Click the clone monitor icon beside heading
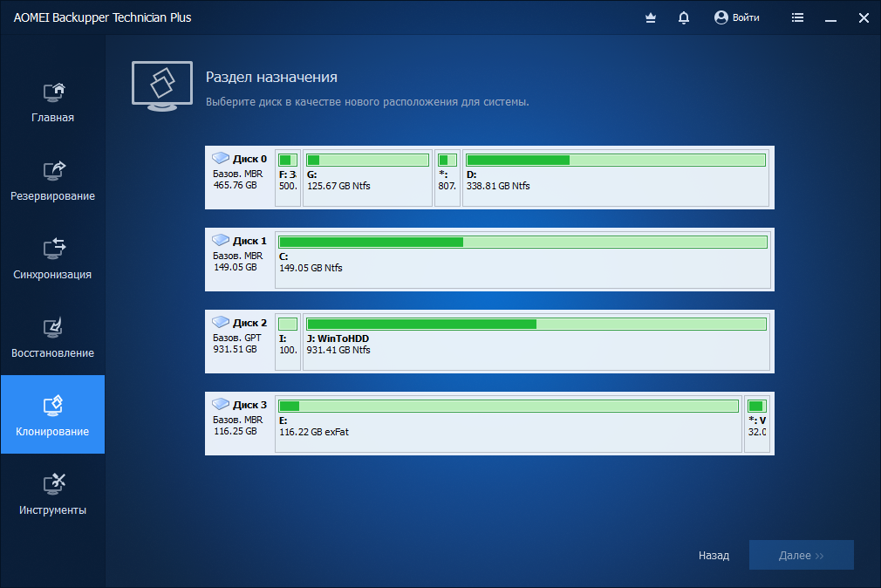The height and width of the screenshot is (588, 881). [162, 86]
